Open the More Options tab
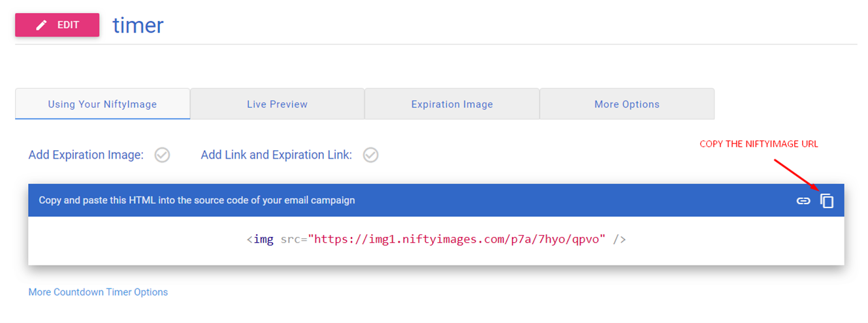Screen dimensions: 868x323 tap(627, 104)
